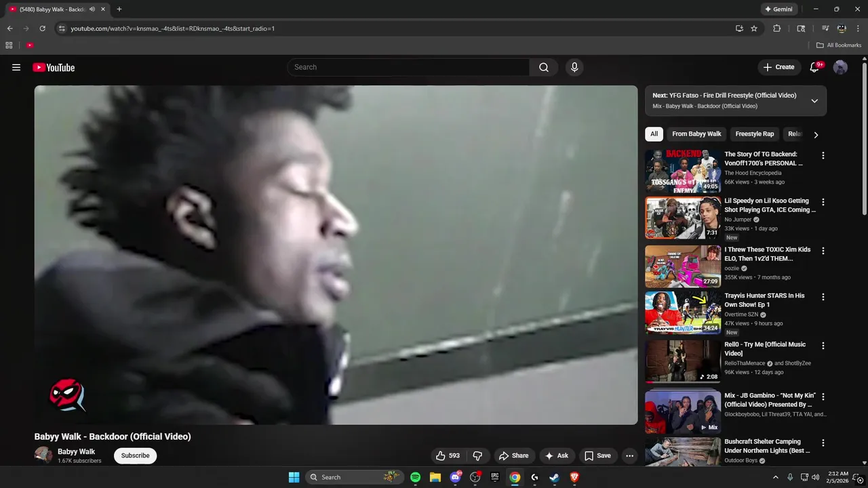Open Discord from taskbar
The image size is (868, 488).
click(455, 477)
